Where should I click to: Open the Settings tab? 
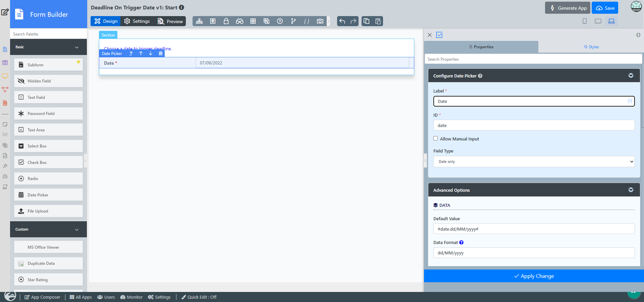(137, 21)
